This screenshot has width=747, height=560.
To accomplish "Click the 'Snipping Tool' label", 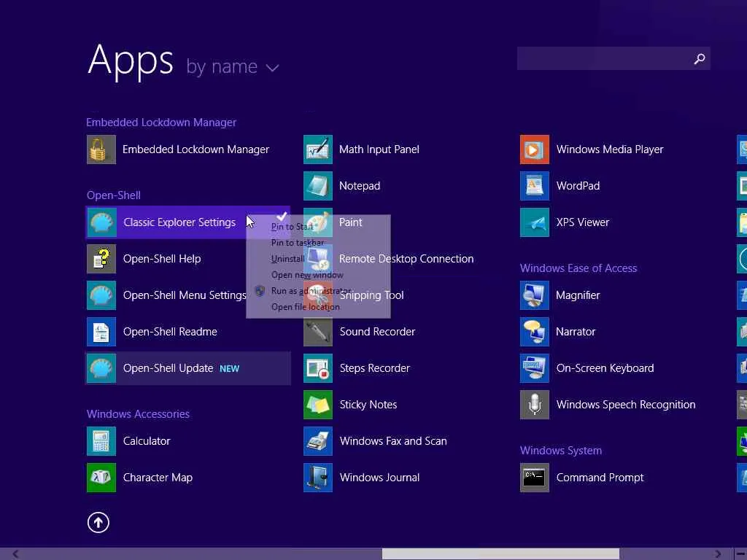I will tap(371, 295).
